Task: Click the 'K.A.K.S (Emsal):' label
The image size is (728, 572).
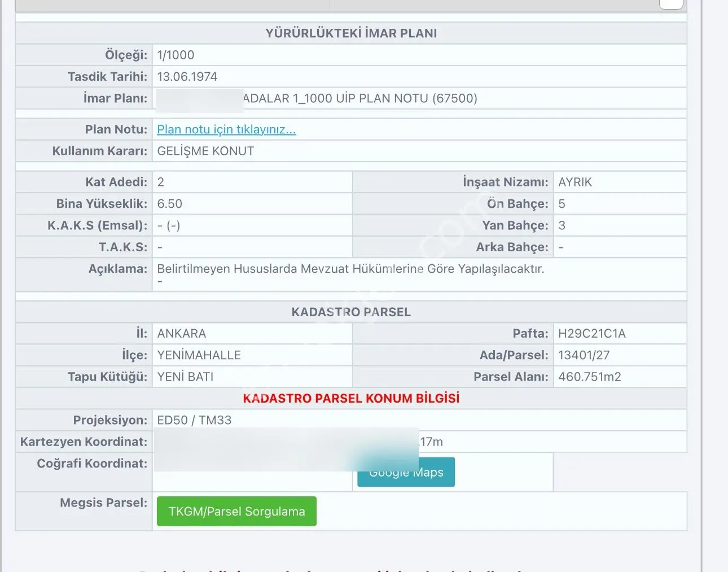Action: pos(97,225)
